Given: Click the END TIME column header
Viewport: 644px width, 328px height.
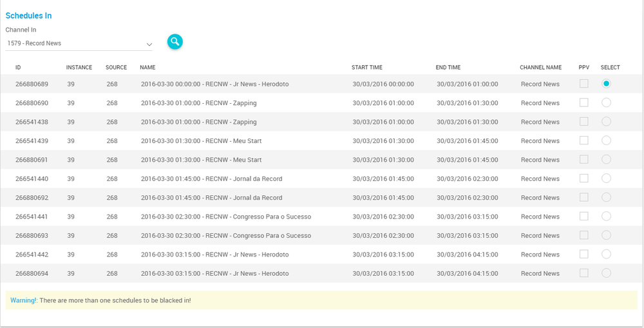Looking at the screenshot, I should click(448, 68).
